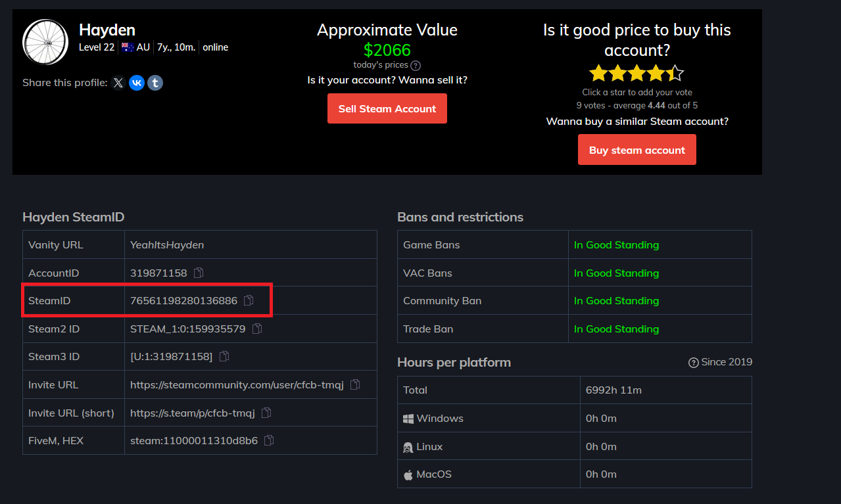Copy the FiveM HEX identifier
This screenshot has height=504, width=841.
click(x=268, y=440)
